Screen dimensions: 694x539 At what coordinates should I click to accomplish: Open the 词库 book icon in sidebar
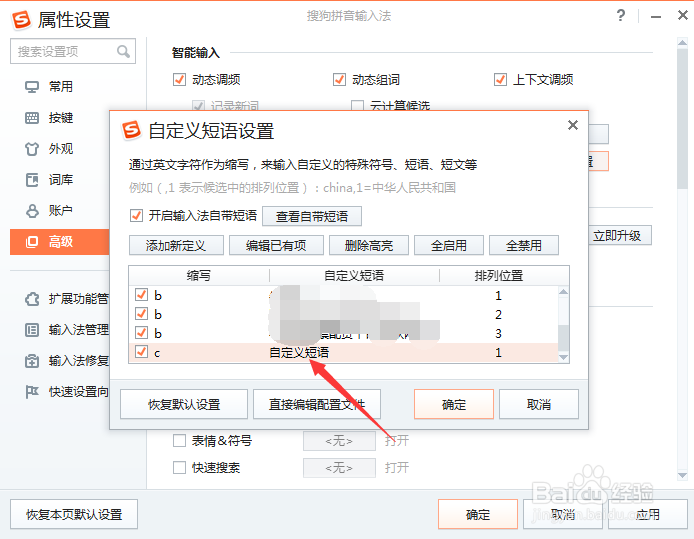(32, 180)
